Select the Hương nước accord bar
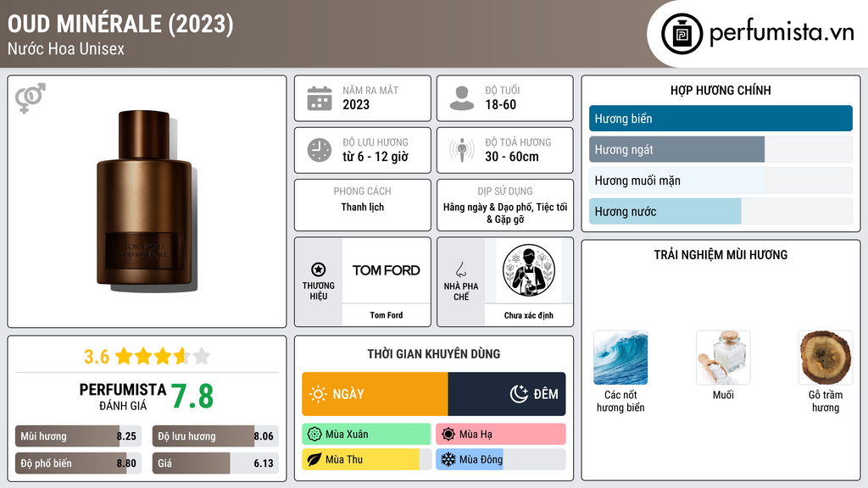 (x=721, y=211)
